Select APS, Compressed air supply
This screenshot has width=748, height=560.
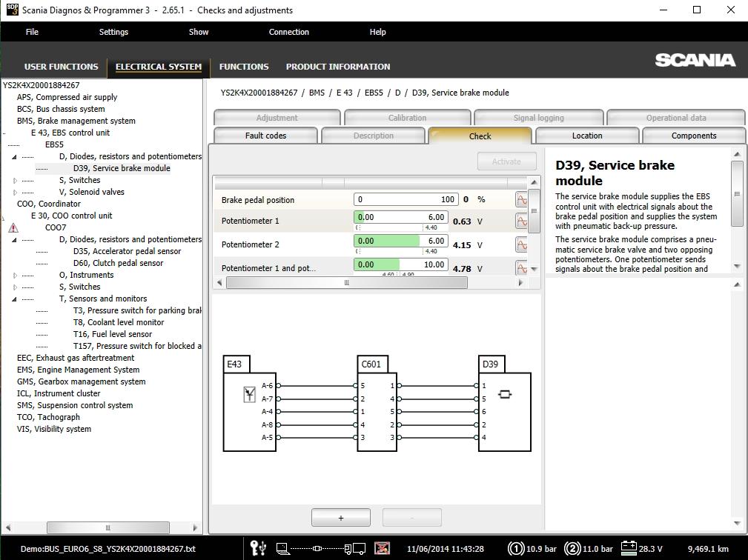point(67,97)
